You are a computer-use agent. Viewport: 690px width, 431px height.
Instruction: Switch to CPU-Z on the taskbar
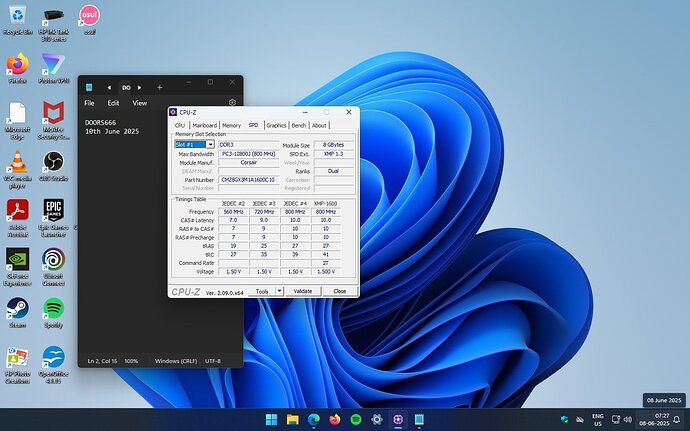click(398, 420)
